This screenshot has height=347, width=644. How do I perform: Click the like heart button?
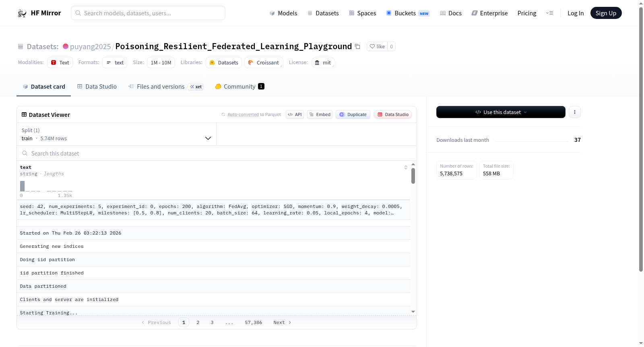coord(377,46)
